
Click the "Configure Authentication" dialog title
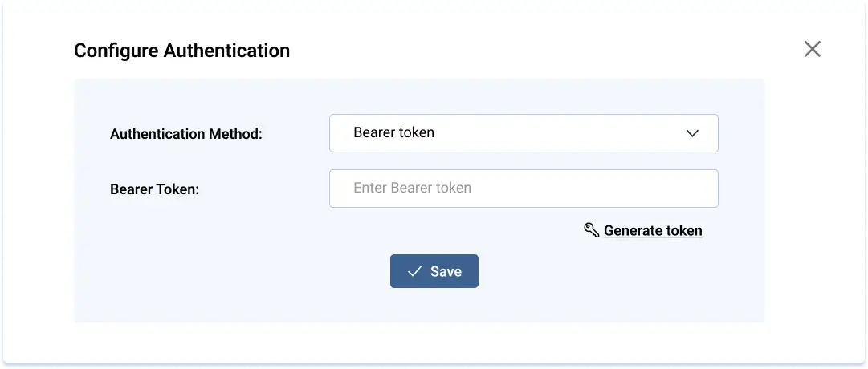pyautogui.click(x=181, y=51)
